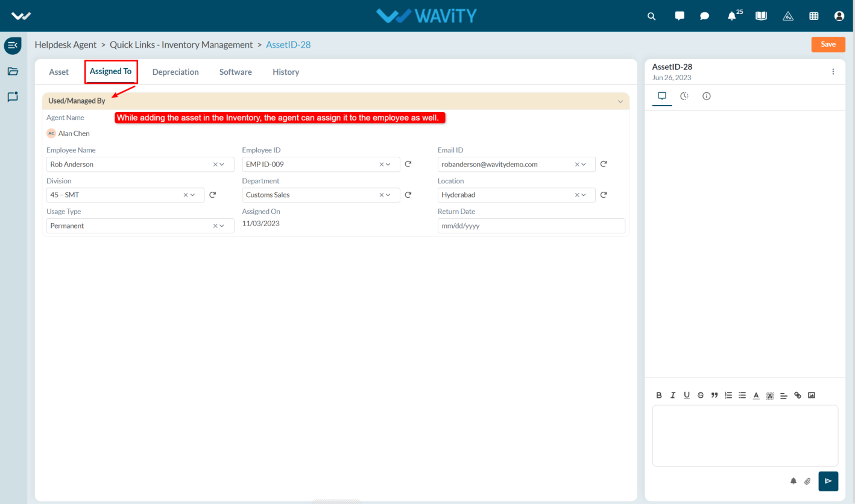This screenshot has width=855, height=504.
Task: Click the notify bell below comment box
Action: pos(793,481)
